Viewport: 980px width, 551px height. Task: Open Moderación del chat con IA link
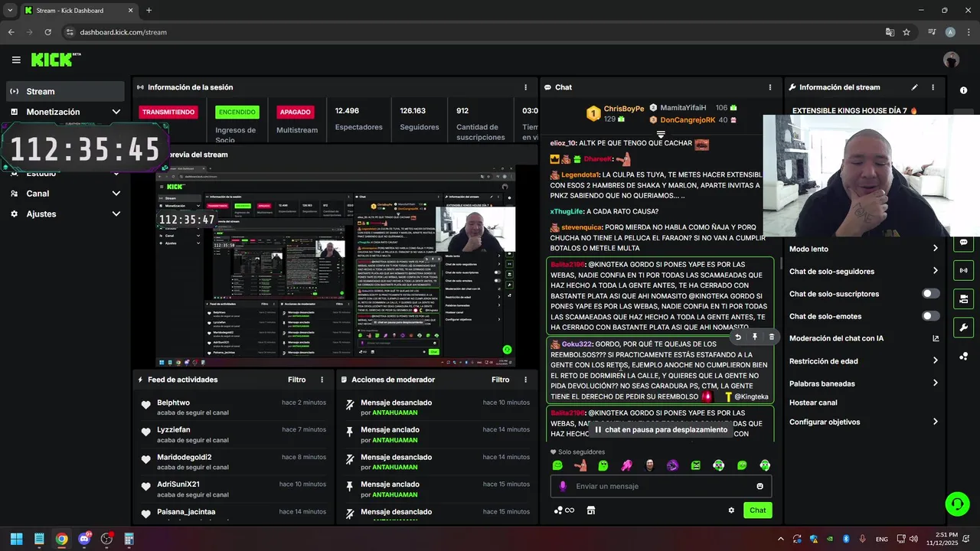864,338
